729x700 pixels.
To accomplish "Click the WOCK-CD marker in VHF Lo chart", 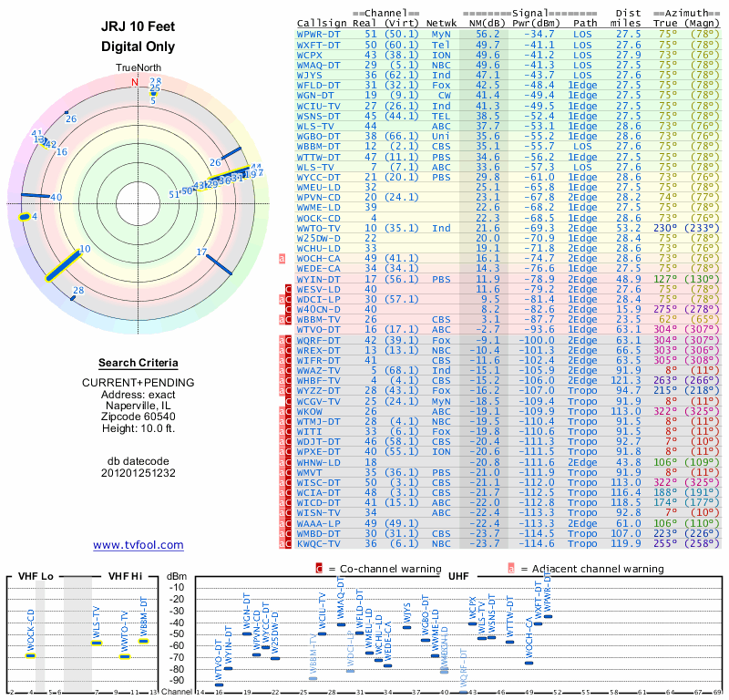I will [x=30, y=656].
